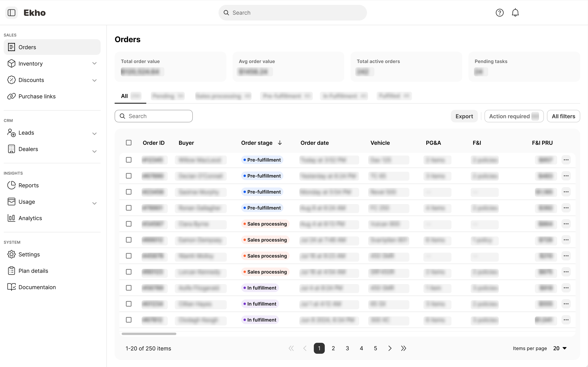Open the Documentation sidebar item
The height and width of the screenshot is (367, 588).
37,287
